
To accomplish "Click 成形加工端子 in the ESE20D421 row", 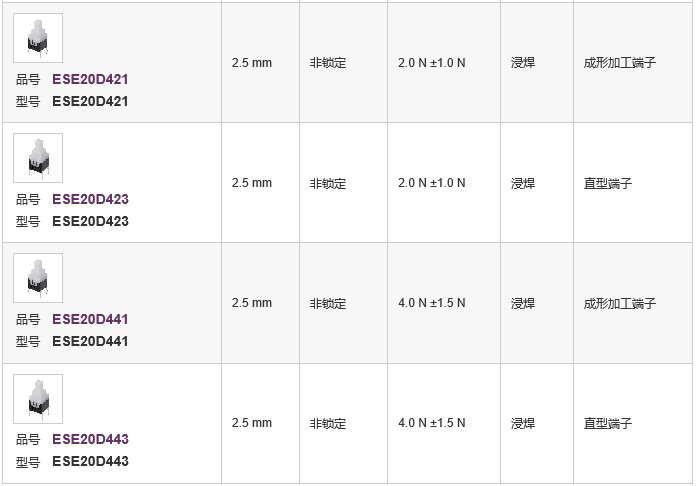I will [x=620, y=63].
